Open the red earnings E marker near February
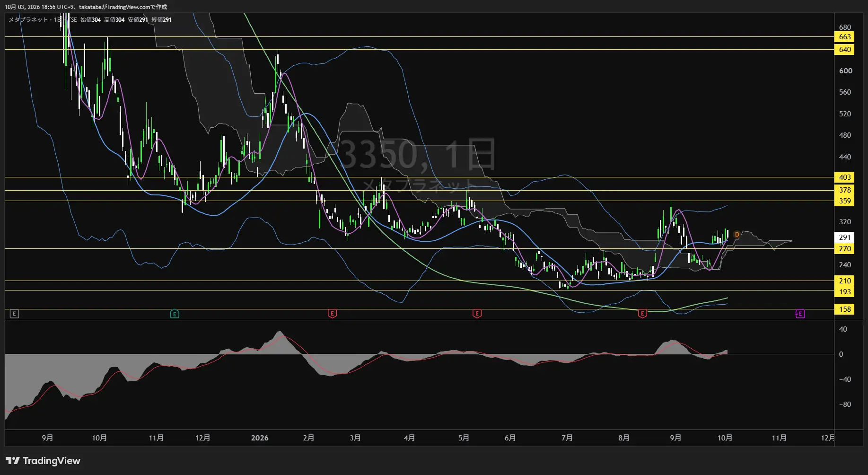 [x=332, y=314]
